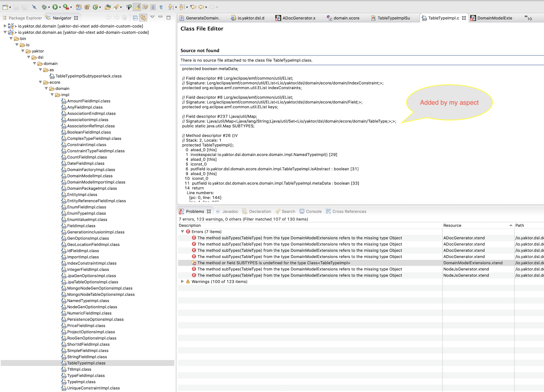Click Collapse All icon in Navigator
Image resolution: width=544 pixels, height=392 pixels.
click(135, 18)
